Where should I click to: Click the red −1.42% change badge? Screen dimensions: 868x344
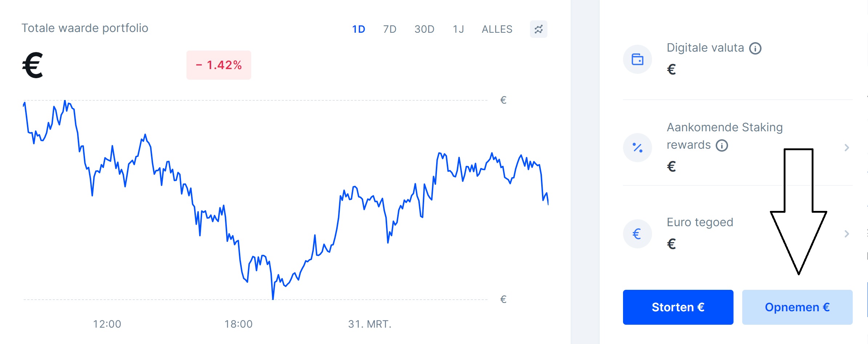[218, 65]
